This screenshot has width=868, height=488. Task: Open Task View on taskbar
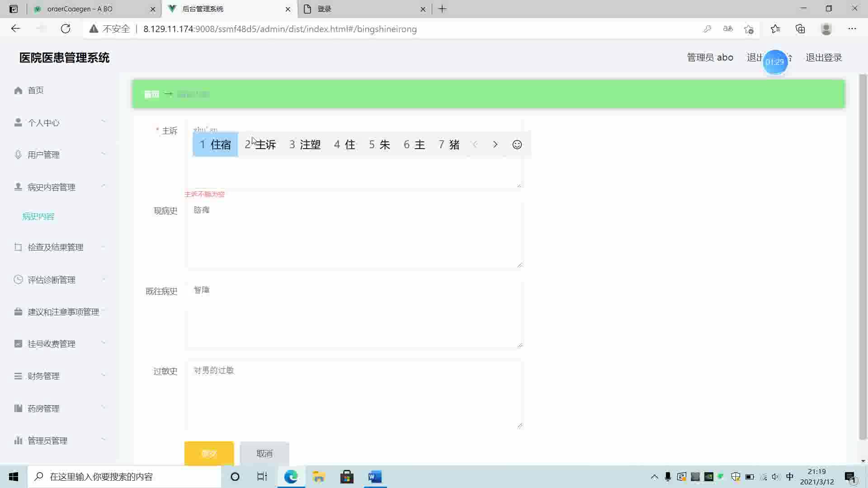pyautogui.click(x=262, y=477)
